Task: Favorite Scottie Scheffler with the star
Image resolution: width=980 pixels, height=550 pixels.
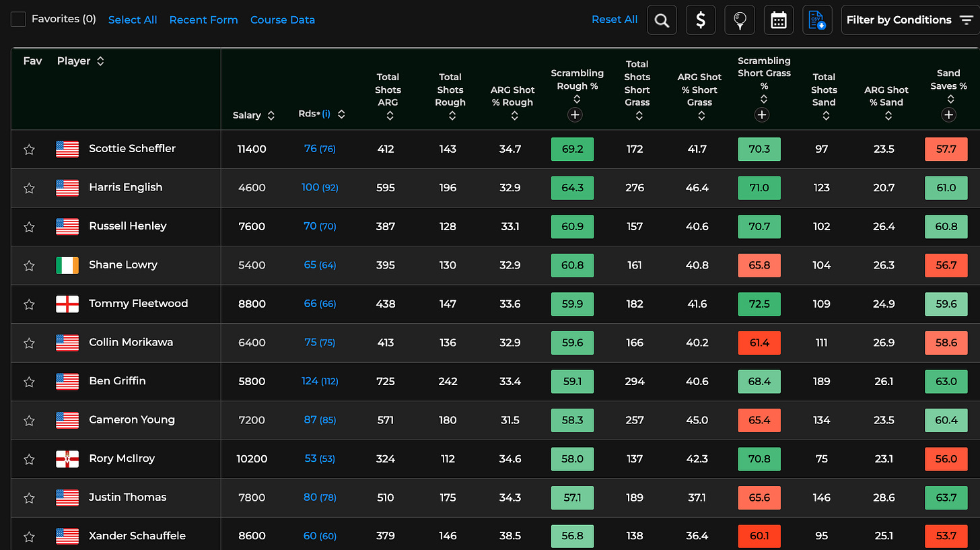Action: pos(29,149)
